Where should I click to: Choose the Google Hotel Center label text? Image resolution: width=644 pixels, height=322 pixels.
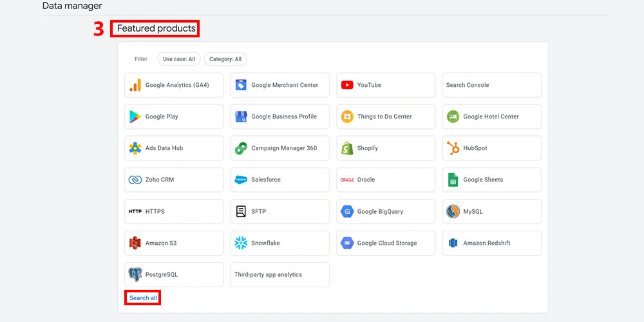491,117
